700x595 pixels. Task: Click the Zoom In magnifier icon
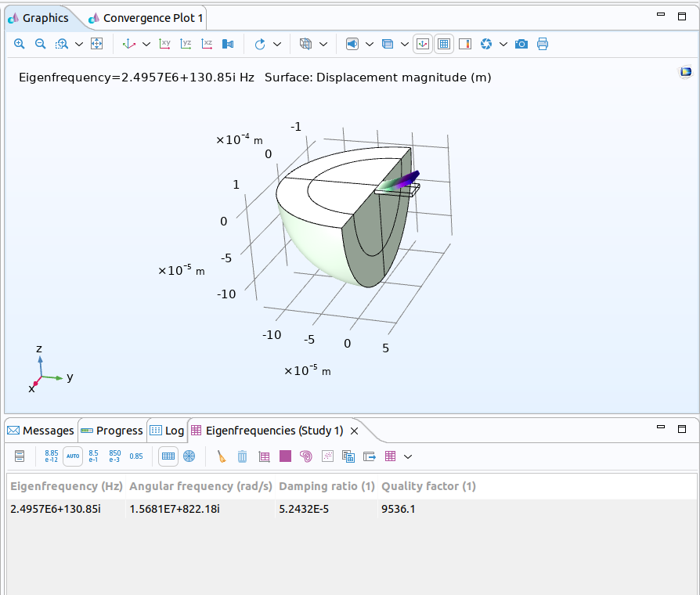pos(20,44)
